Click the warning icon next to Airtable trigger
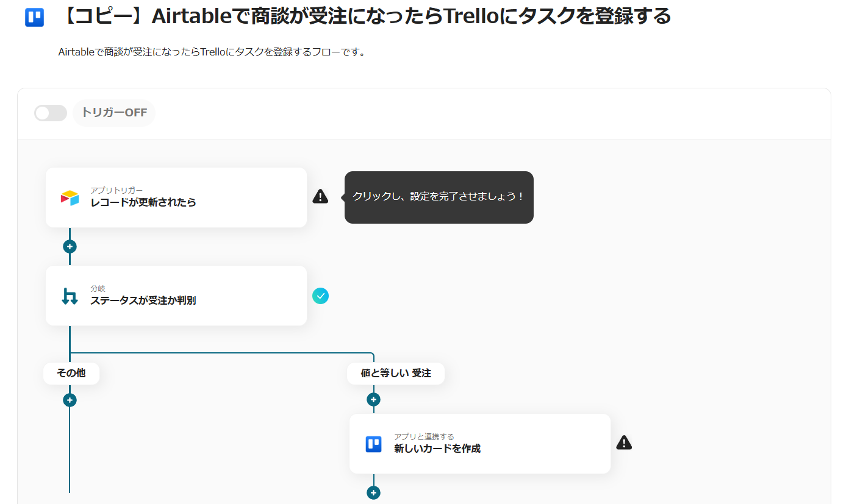Viewport: 849px width, 504px height. point(320,196)
